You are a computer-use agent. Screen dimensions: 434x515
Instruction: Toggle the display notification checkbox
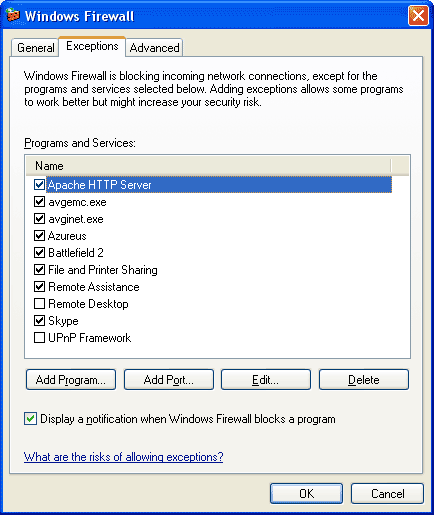(x=30, y=419)
